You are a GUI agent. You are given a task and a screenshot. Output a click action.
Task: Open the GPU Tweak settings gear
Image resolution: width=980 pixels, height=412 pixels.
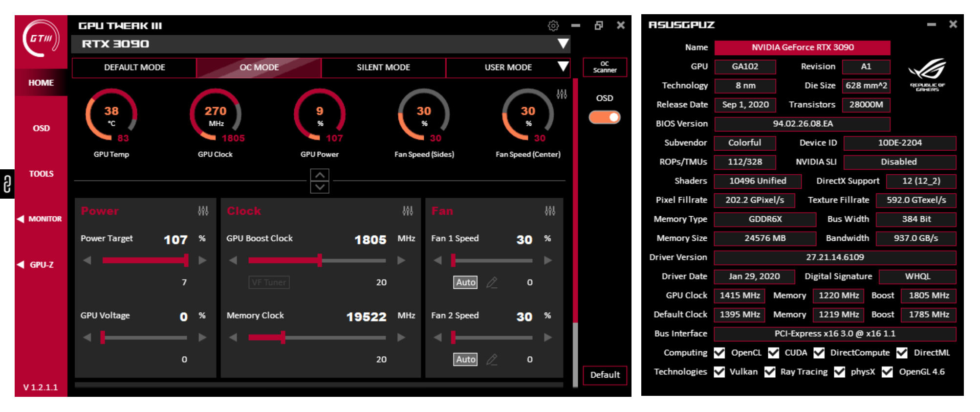pos(553,25)
